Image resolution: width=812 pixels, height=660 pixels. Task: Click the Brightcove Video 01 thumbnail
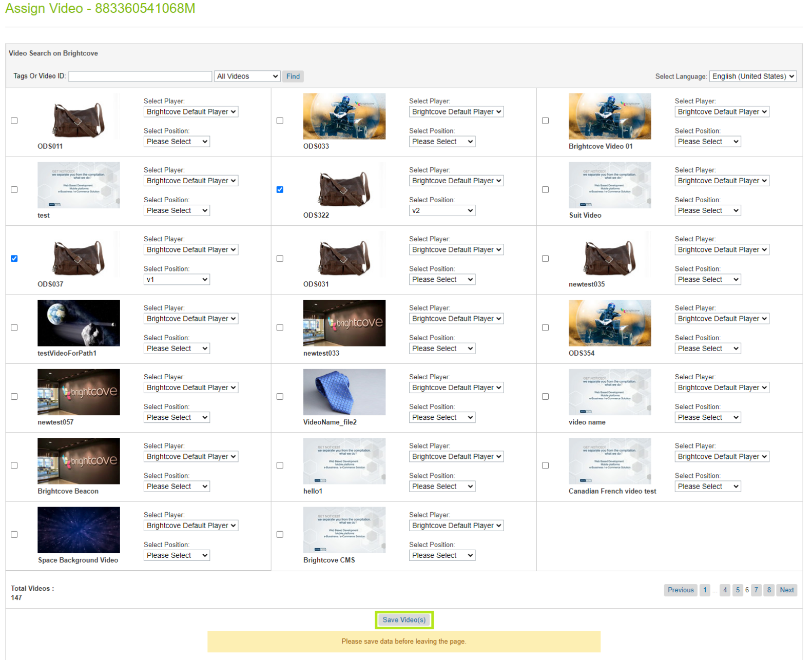pyautogui.click(x=610, y=116)
